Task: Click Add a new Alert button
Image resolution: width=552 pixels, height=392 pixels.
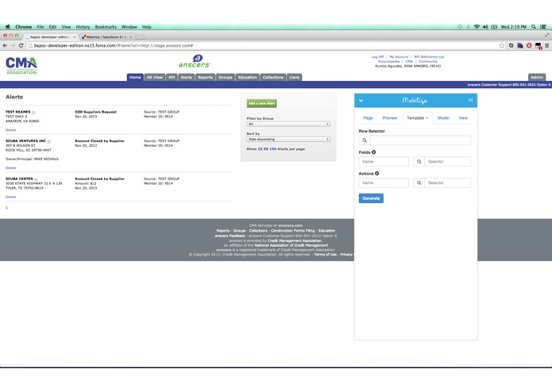Action: (261, 103)
